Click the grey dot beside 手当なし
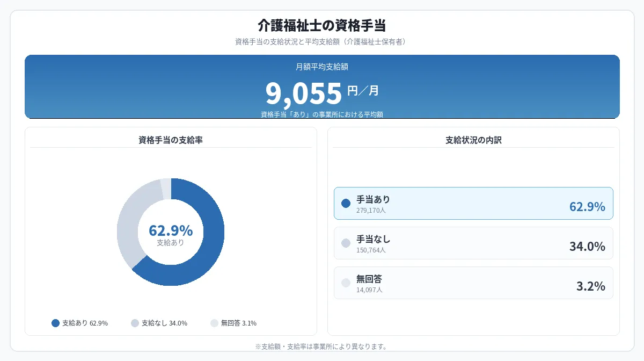 346,243
